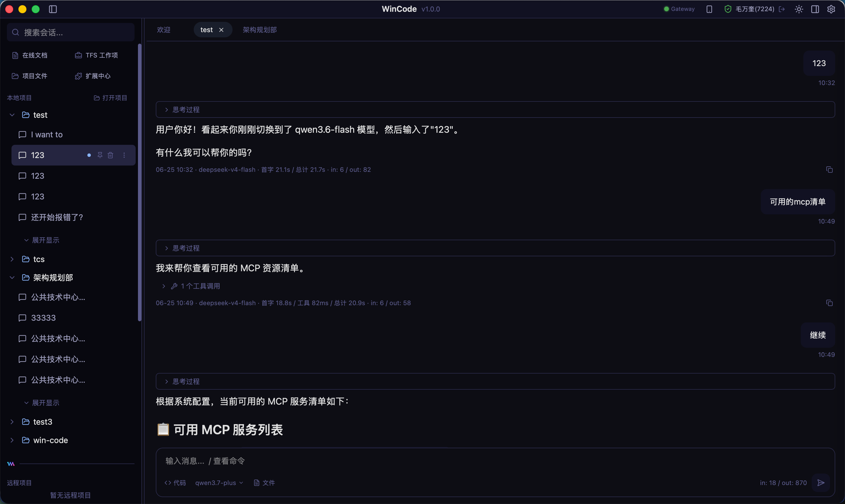Expand the win-code project folder
This screenshot has height=504, width=845.
point(12,440)
